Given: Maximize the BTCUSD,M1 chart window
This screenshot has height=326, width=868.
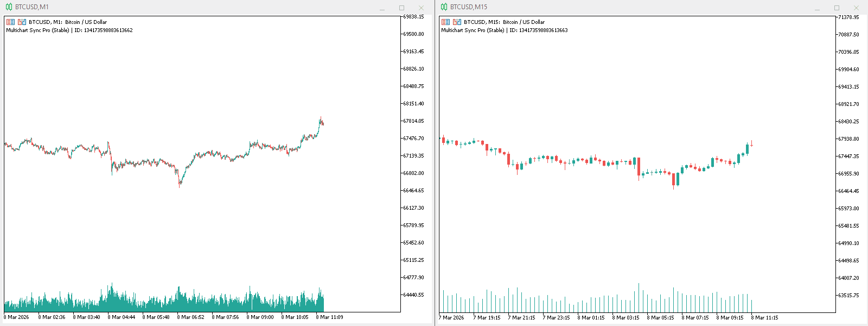Looking at the screenshot, I should click(401, 8).
